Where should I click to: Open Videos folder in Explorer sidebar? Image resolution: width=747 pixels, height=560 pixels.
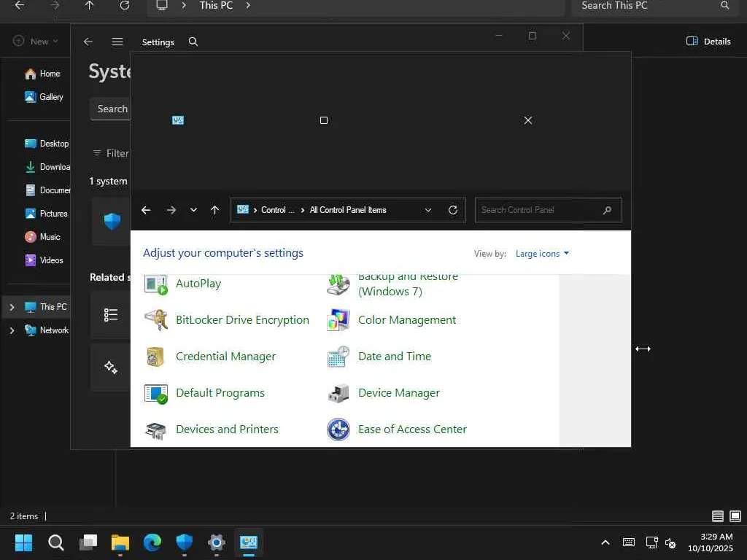pyautogui.click(x=44, y=260)
